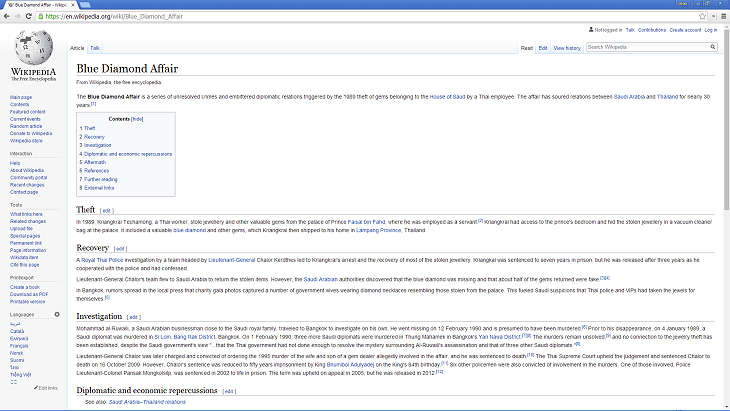Edit the Theft section
The height and width of the screenshot is (411, 730).
(x=107, y=211)
